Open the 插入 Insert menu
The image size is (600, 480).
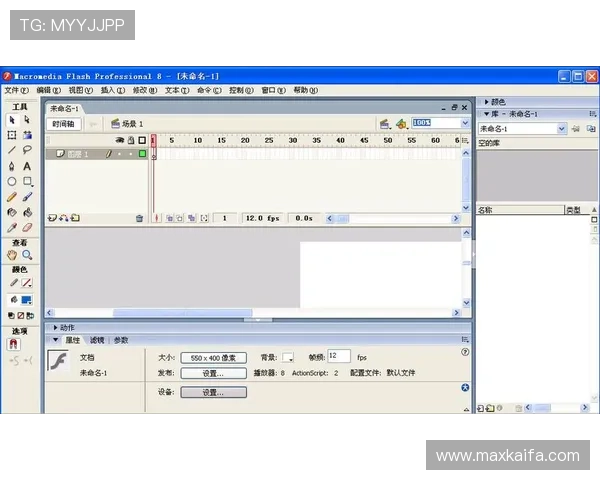(x=113, y=90)
